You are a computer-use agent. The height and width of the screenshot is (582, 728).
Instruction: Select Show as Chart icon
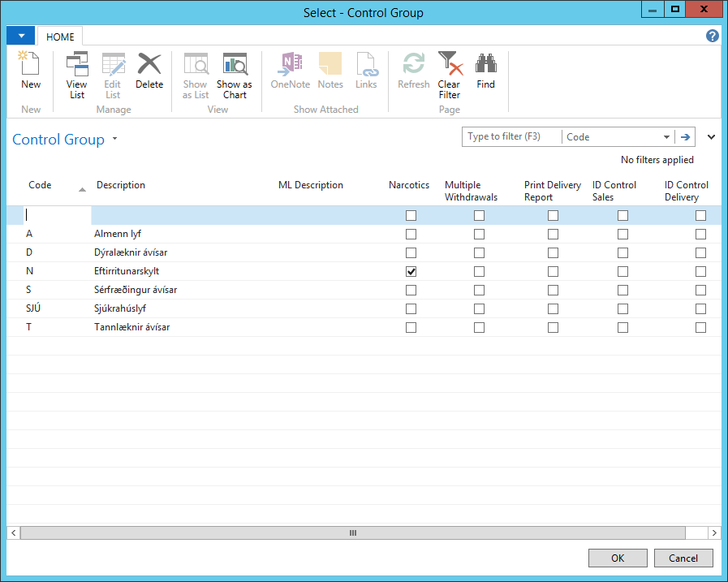tap(235, 75)
